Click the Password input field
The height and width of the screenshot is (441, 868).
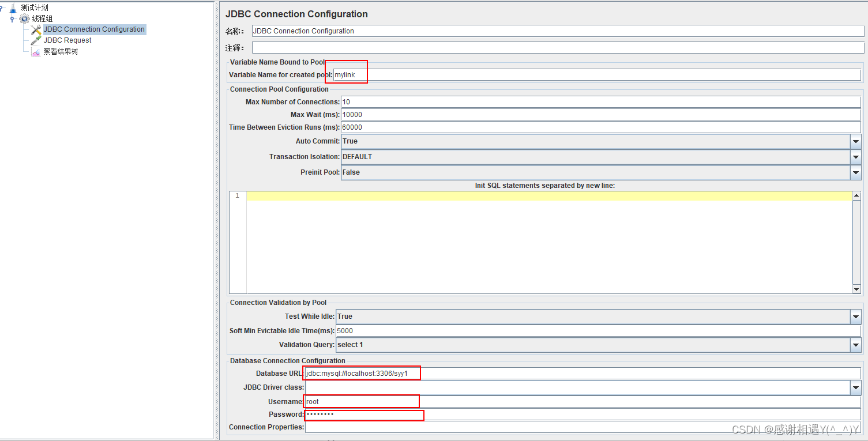(583, 414)
